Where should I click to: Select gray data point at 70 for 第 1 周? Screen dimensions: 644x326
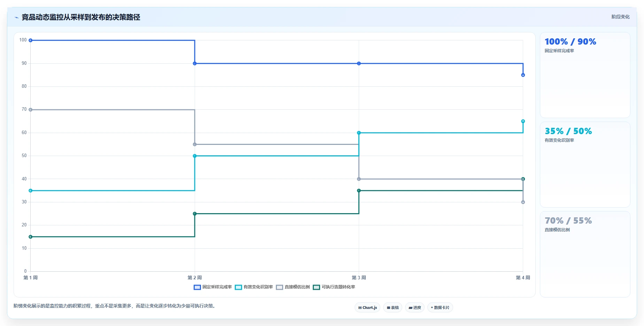tap(31, 110)
